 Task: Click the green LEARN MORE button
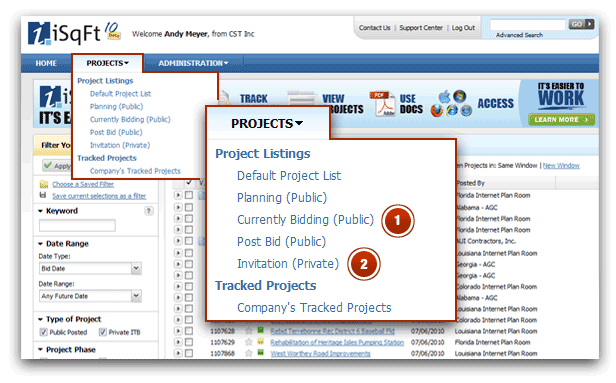561,119
